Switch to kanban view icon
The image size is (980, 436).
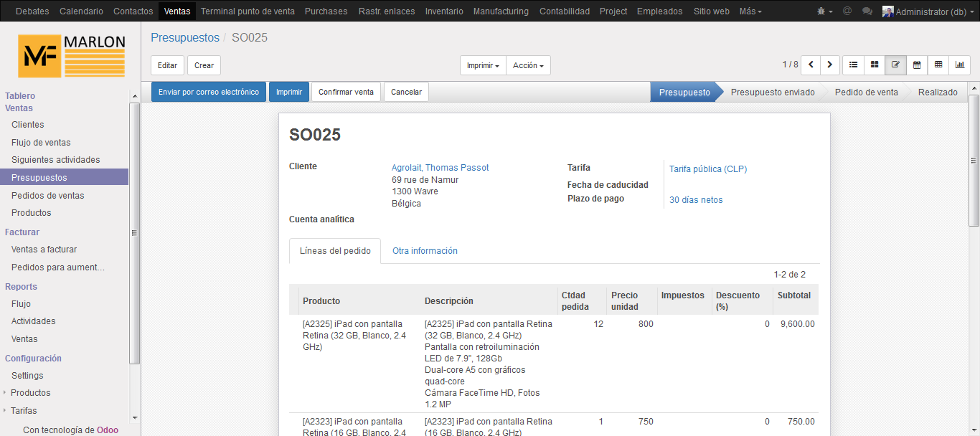point(875,65)
